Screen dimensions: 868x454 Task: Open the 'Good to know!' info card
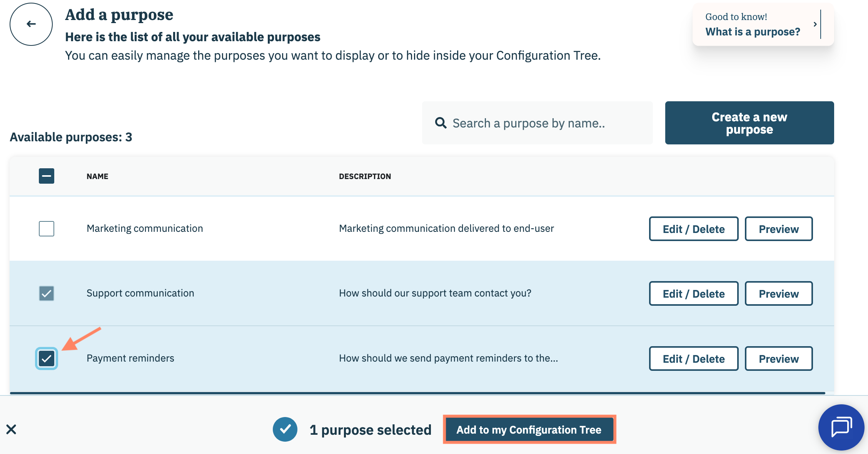(752, 25)
